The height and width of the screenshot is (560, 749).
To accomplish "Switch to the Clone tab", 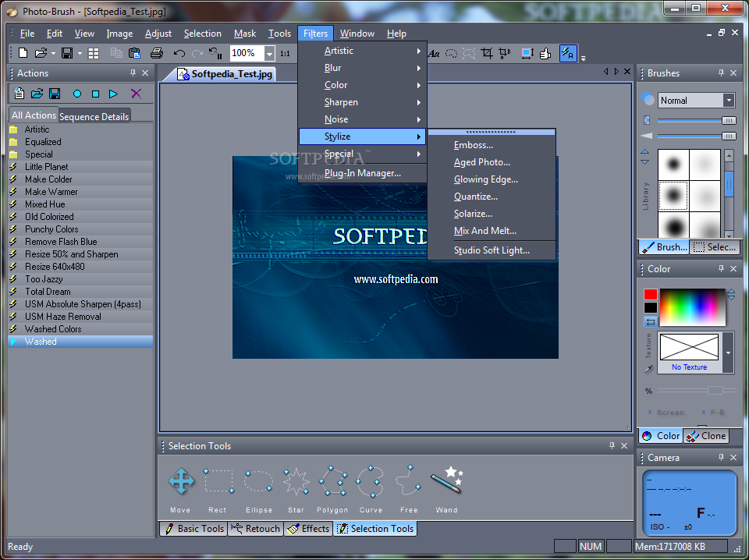I will point(707,436).
